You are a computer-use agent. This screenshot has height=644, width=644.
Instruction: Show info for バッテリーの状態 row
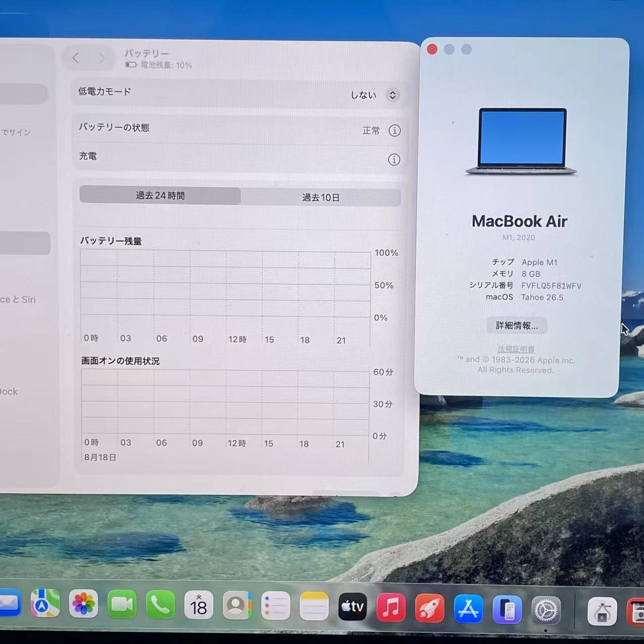point(395,131)
